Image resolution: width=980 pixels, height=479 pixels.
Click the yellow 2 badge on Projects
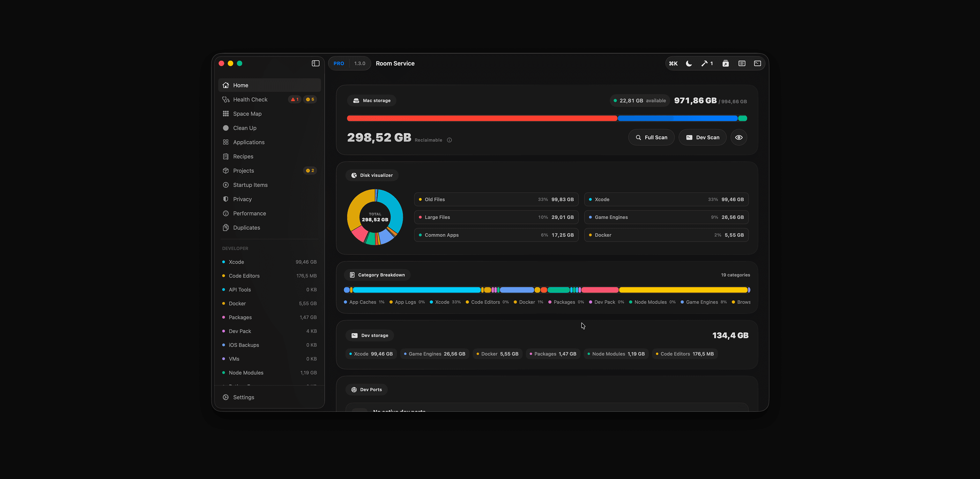pos(310,171)
